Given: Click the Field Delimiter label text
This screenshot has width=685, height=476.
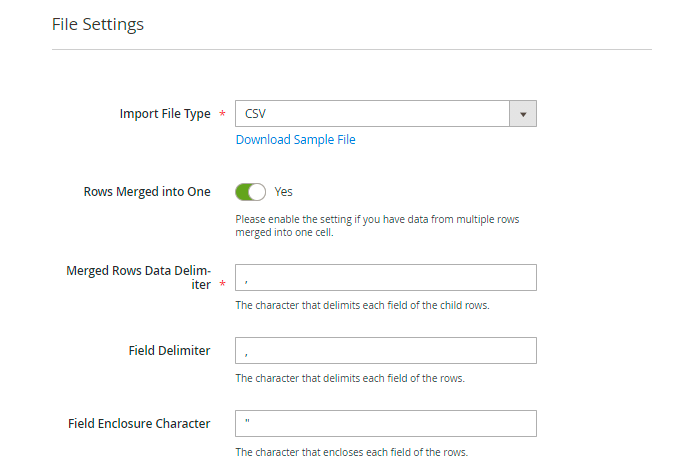Looking at the screenshot, I should (169, 351).
